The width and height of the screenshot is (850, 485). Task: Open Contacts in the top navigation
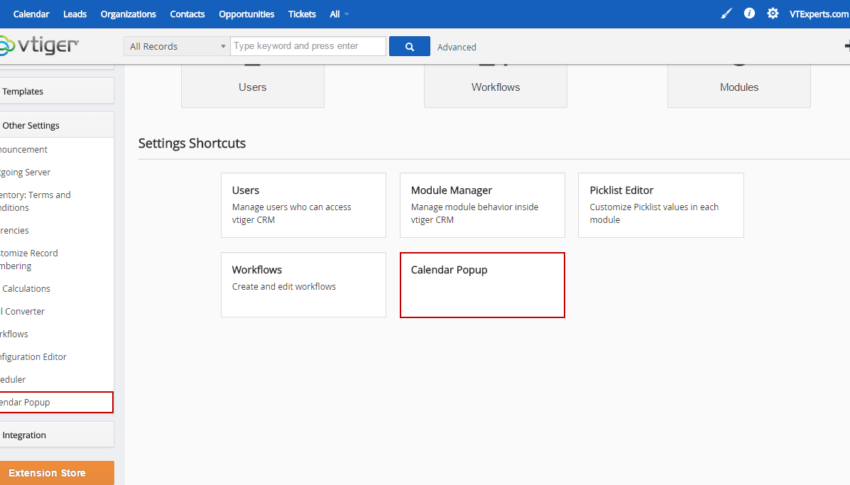tap(187, 14)
